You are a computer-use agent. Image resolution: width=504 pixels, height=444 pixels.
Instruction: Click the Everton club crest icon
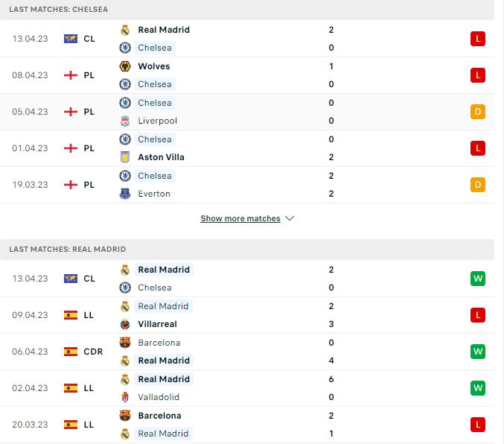point(125,194)
